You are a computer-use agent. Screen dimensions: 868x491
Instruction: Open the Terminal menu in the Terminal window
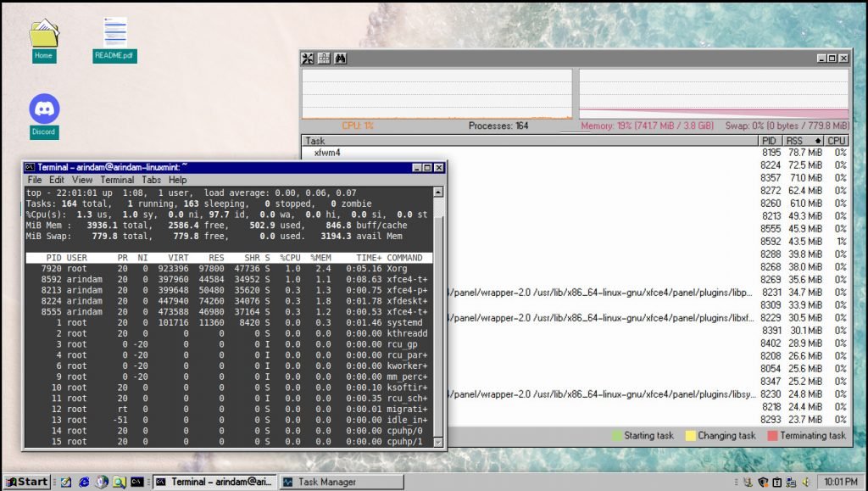[x=118, y=180]
